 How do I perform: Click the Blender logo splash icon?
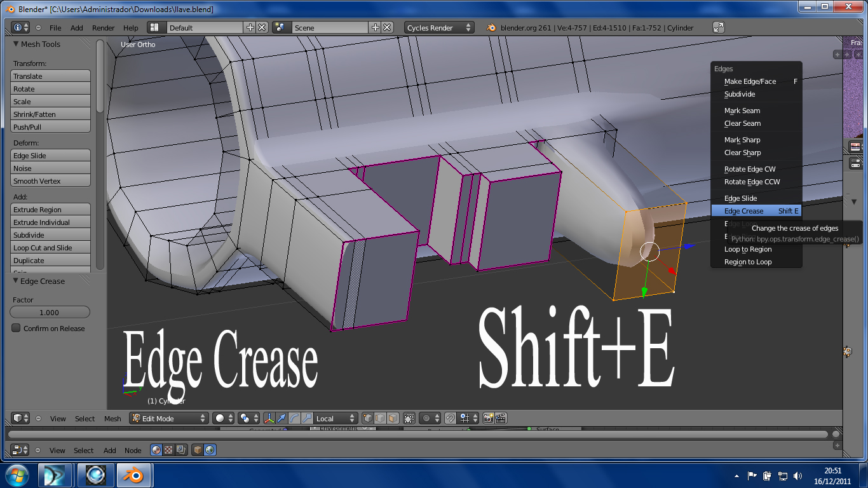491,27
